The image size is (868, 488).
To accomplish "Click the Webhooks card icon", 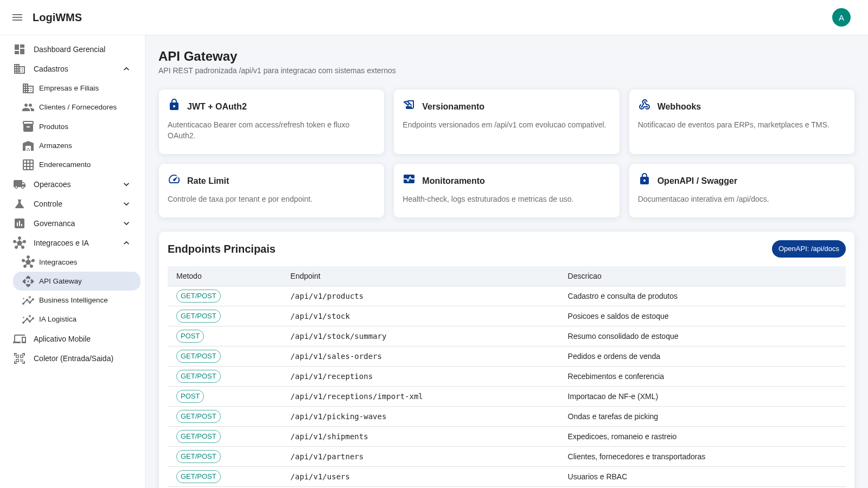I will (644, 105).
